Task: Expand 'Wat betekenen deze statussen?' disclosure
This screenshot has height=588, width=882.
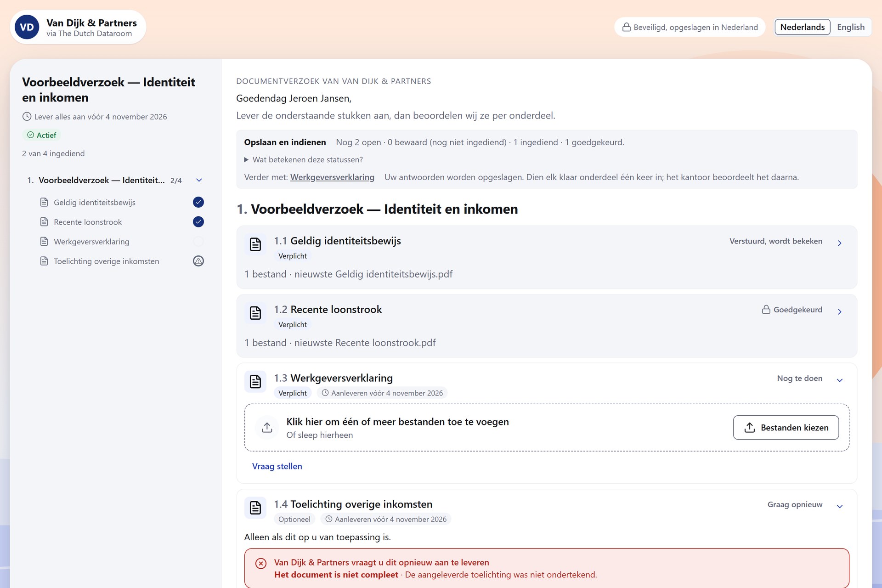Action: click(x=304, y=160)
